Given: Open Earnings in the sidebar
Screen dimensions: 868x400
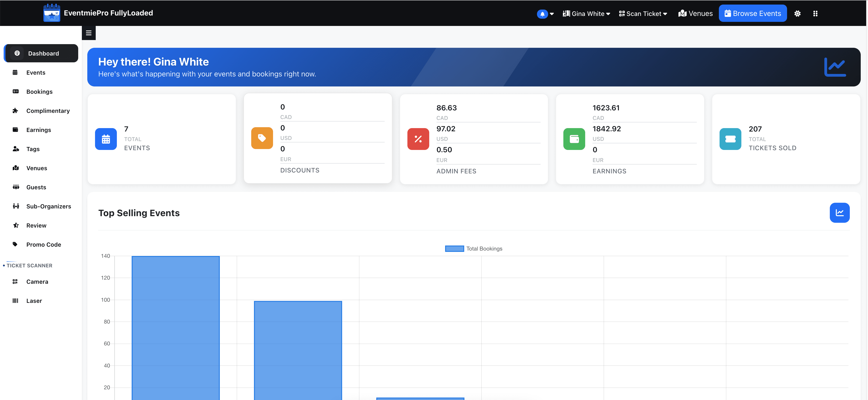Looking at the screenshot, I should tap(41, 130).
